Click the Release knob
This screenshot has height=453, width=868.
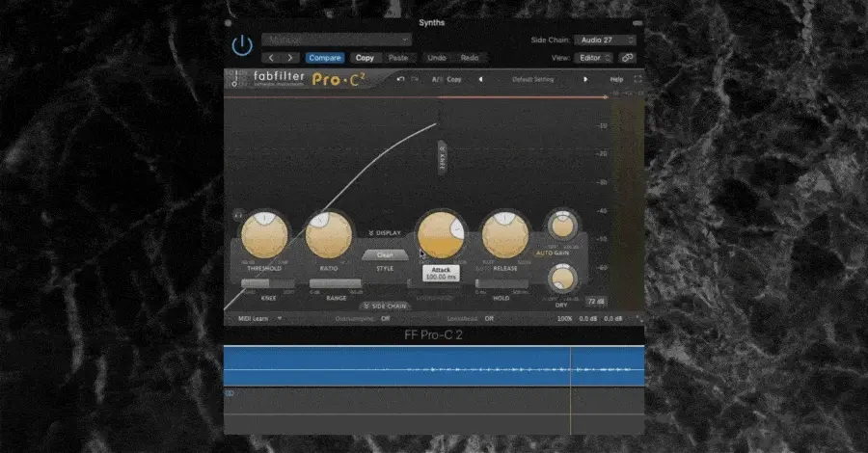(x=504, y=235)
